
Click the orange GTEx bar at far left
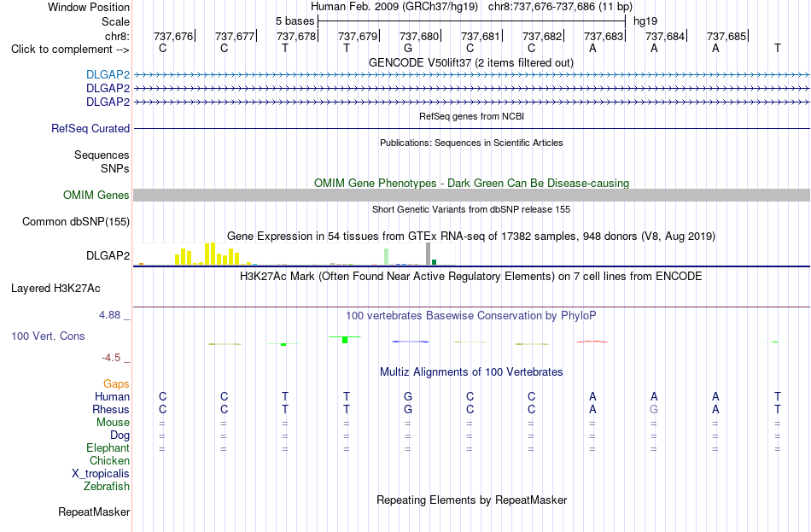click(141, 264)
